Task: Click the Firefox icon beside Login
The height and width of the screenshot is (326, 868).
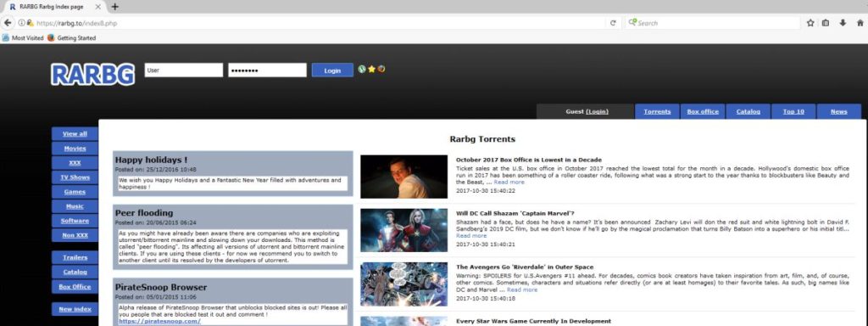Action: 381,69
